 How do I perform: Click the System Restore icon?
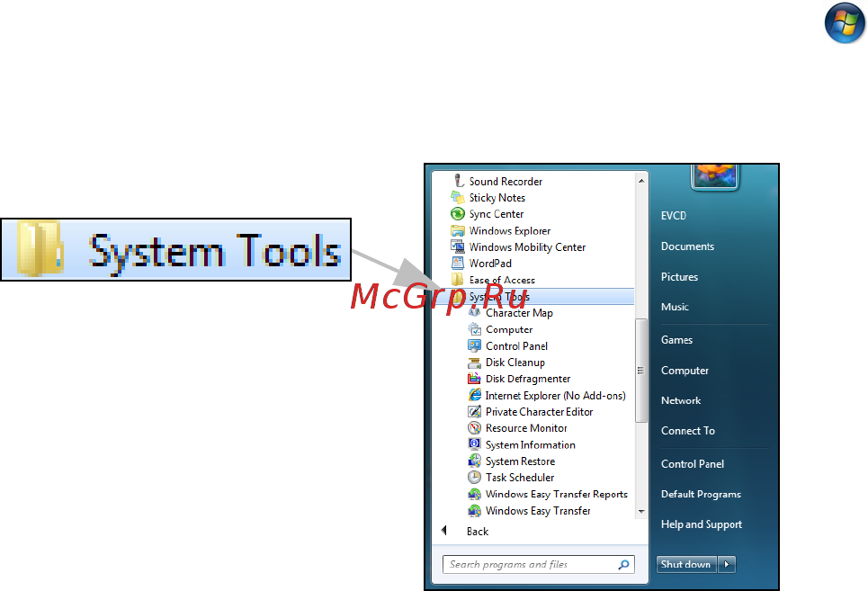[x=474, y=461]
